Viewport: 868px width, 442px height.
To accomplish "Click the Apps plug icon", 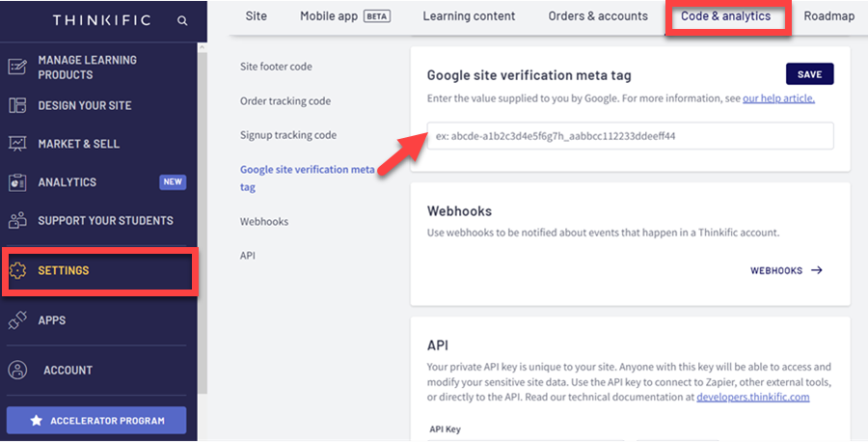I will (16, 320).
